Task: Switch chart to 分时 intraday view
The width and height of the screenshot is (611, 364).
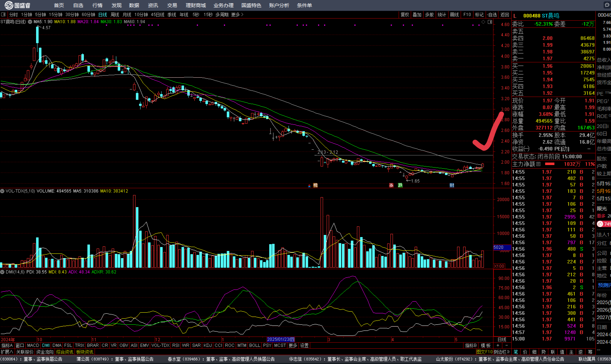Action: click(14, 15)
